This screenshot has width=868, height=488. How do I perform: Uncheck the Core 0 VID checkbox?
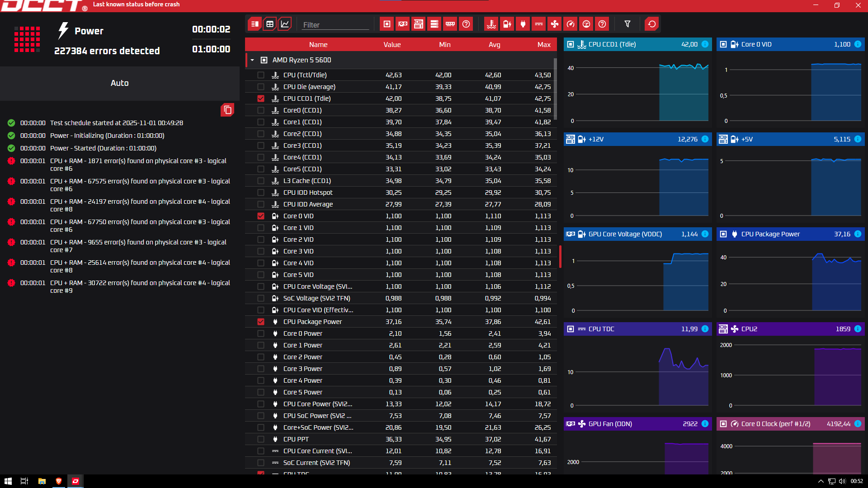point(261,216)
